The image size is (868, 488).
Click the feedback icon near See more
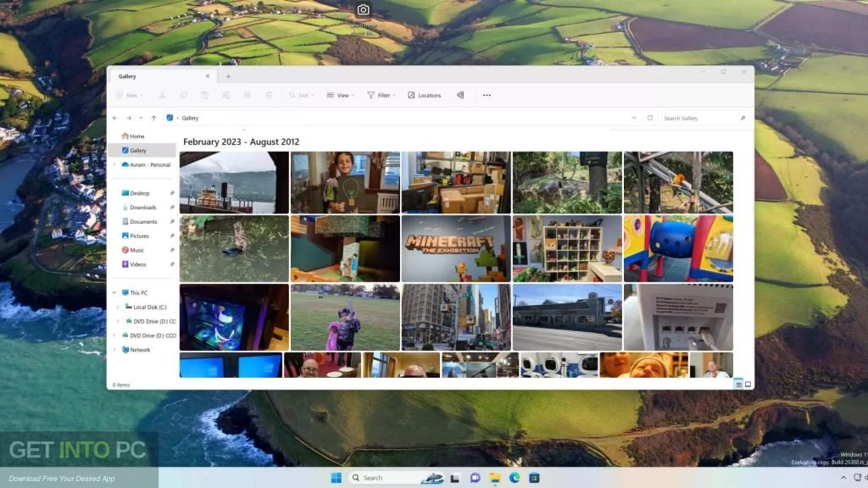click(459, 95)
